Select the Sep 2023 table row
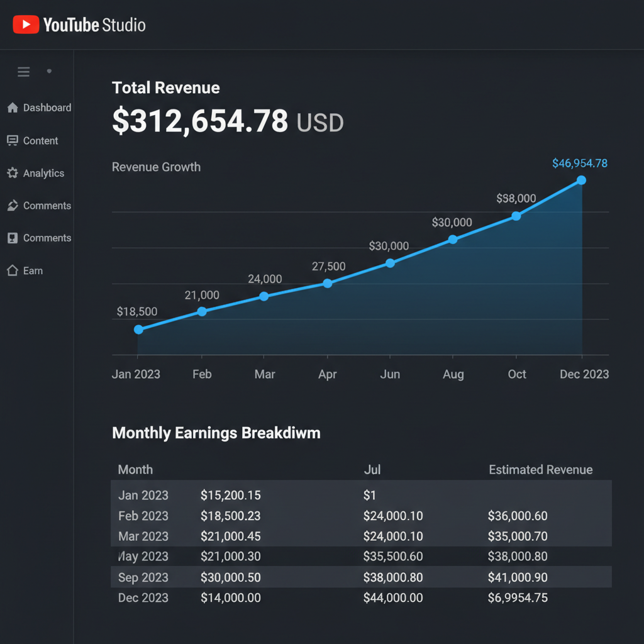 click(361, 577)
